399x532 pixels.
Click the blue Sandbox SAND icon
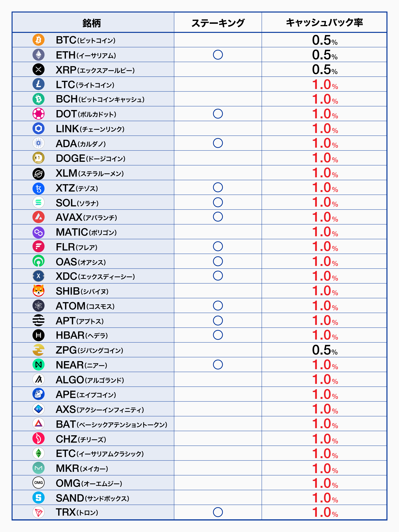[x=38, y=498]
